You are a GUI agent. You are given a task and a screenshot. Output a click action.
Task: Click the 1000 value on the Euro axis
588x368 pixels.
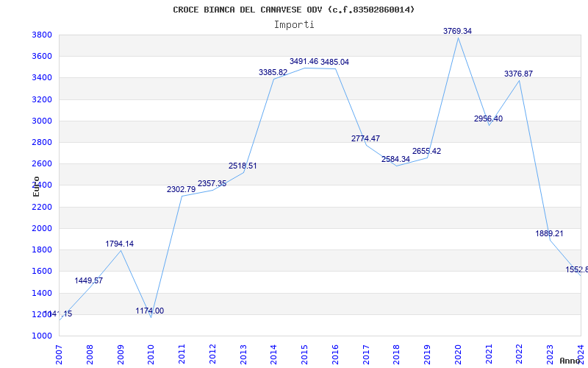(x=41, y=336)
